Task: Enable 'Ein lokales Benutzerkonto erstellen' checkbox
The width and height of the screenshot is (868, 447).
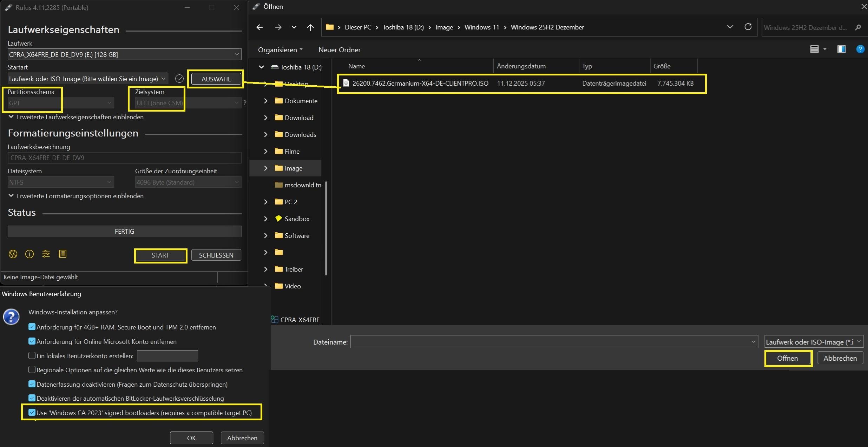Action: click(32, 355)
